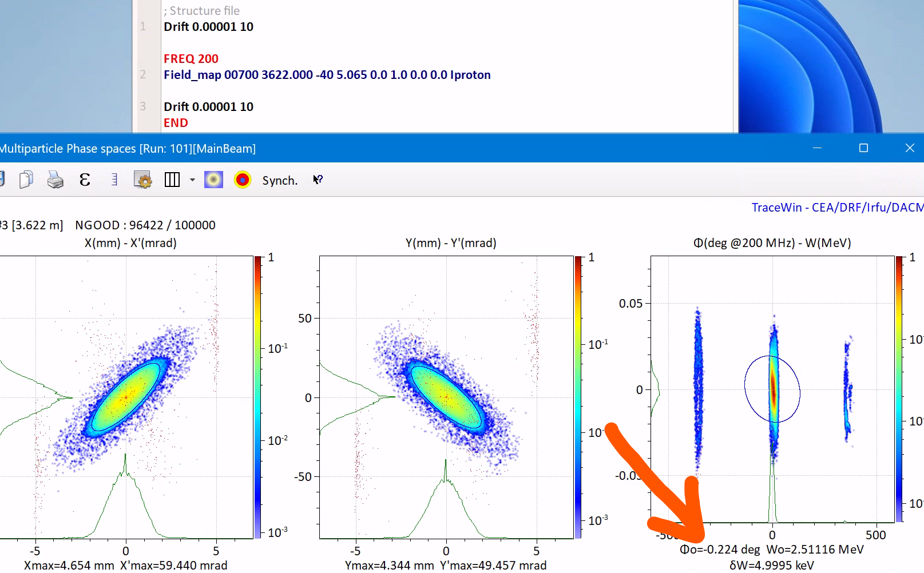924x573 pixels.
Task: Toggle the red-yellow contour target icon
Action: point(243,180)
